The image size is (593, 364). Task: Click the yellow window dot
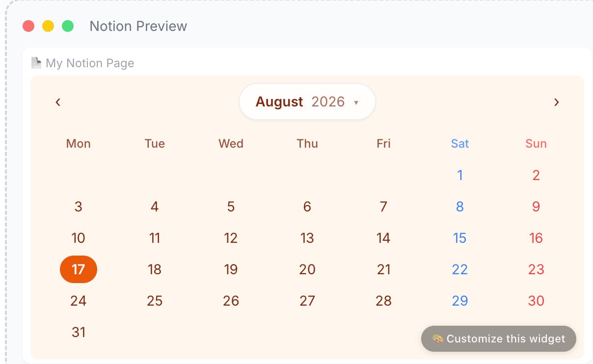tap(48, 26)
